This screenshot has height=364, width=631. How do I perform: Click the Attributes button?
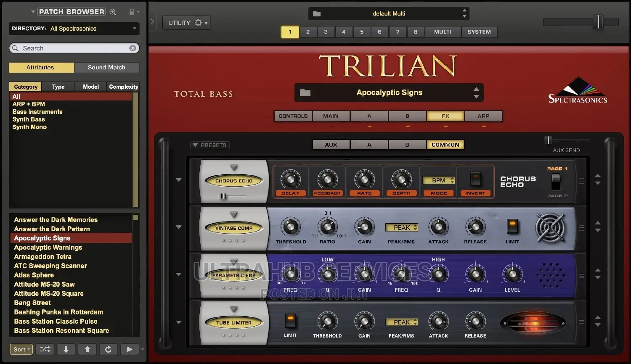point(40,67)
